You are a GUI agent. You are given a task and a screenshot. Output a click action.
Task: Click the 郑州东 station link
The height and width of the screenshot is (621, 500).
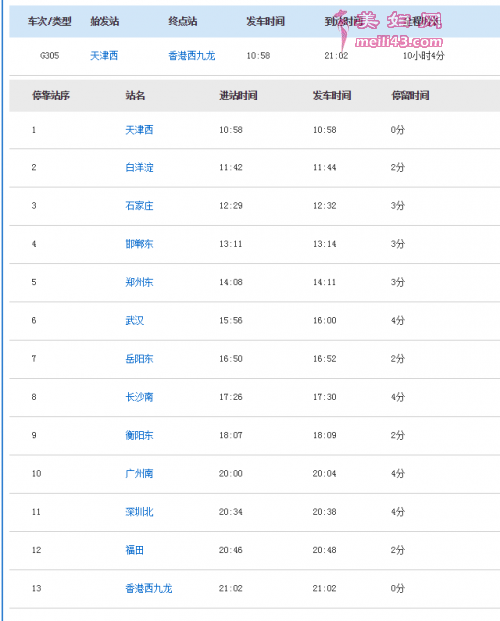coord(139,282)
